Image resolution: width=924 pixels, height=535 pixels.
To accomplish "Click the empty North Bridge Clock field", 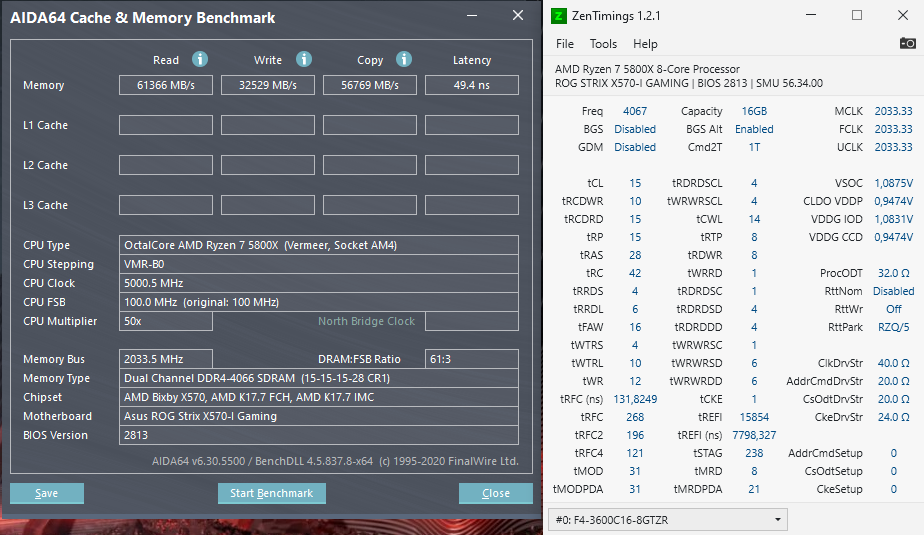I will (471, 321).
